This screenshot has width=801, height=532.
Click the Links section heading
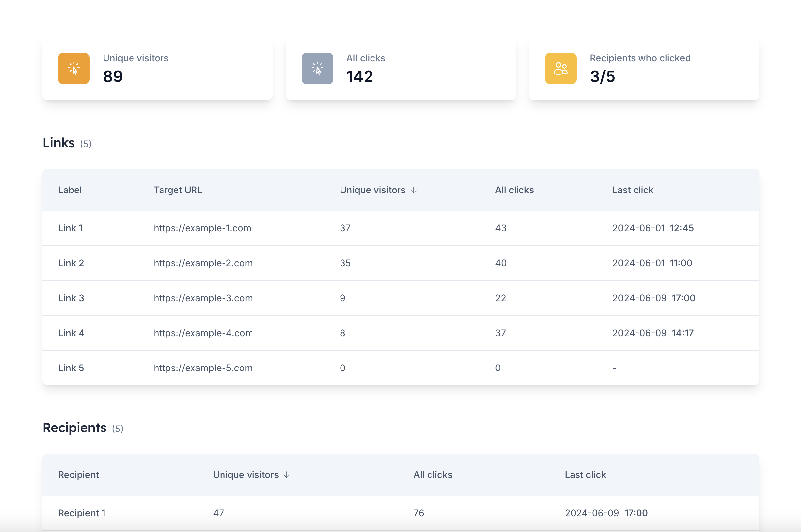pyautogui.click(x=58, y=143)
